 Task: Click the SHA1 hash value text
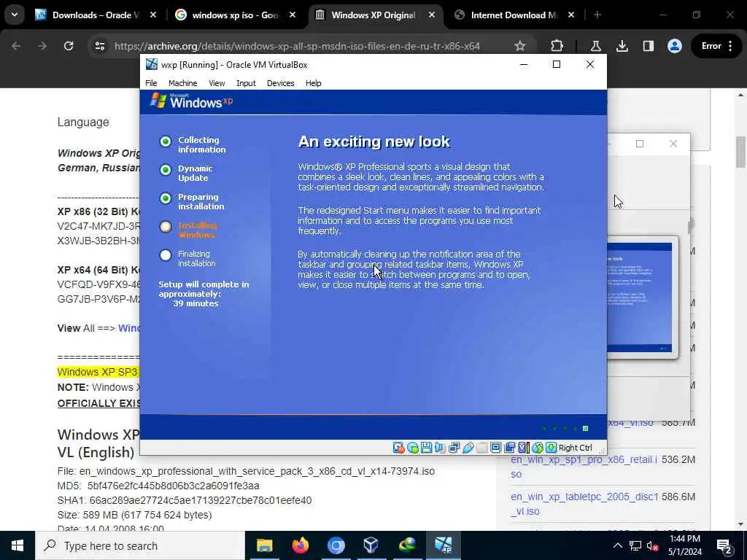coord(201,500)
